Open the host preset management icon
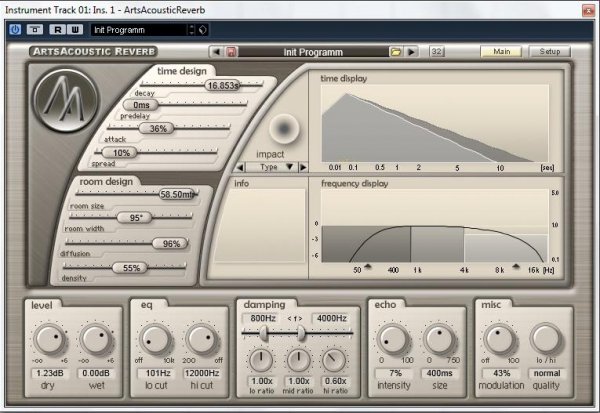600x413 pixels. click(x=202, y=30)
